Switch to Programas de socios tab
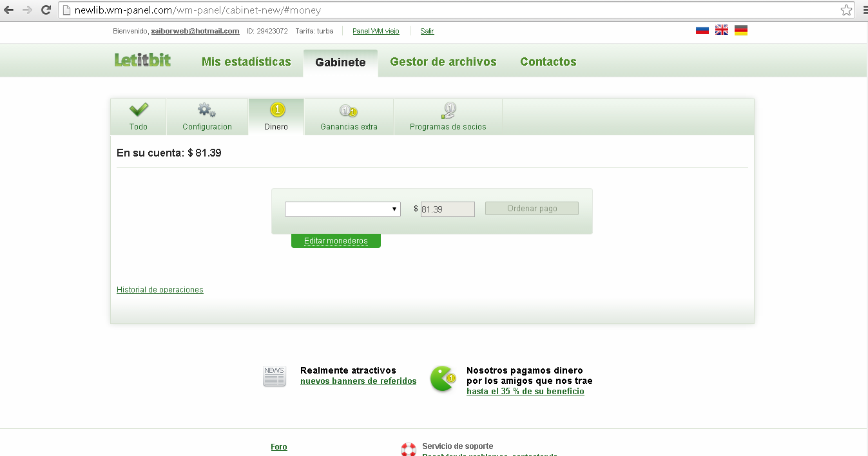Image resolution: width=868 pixels, height=456 pixels. [448, 117]
